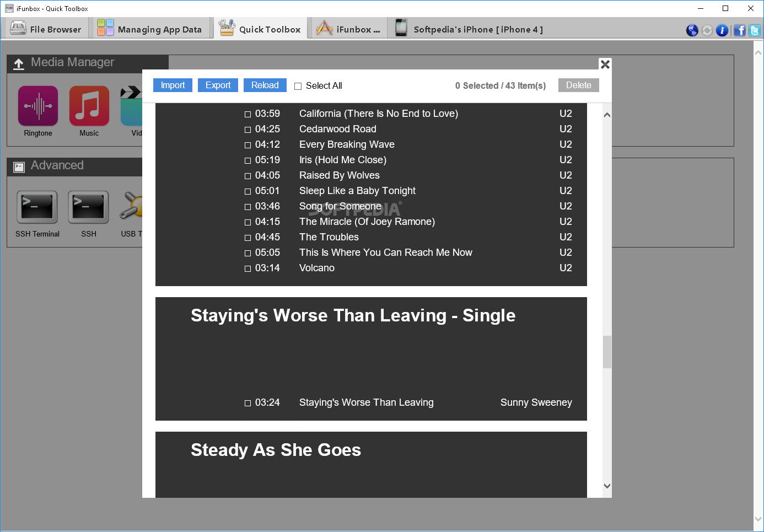The image size is (764, 532).
Task: Launch the SSH Terminal tool
Action: point(37,207)
